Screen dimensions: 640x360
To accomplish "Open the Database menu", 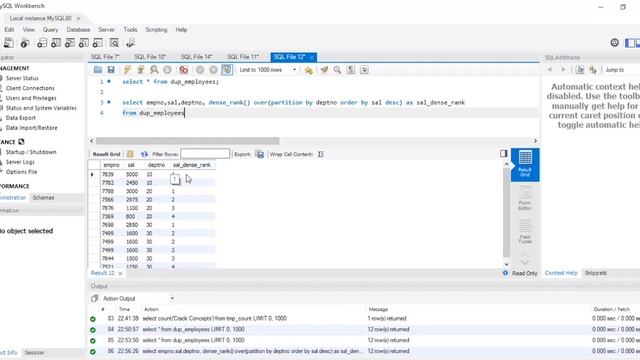I will tap(78, 30).
